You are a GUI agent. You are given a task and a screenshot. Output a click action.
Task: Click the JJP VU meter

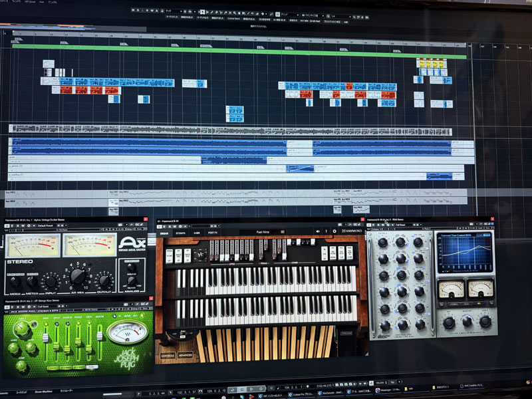pos(128,332)
